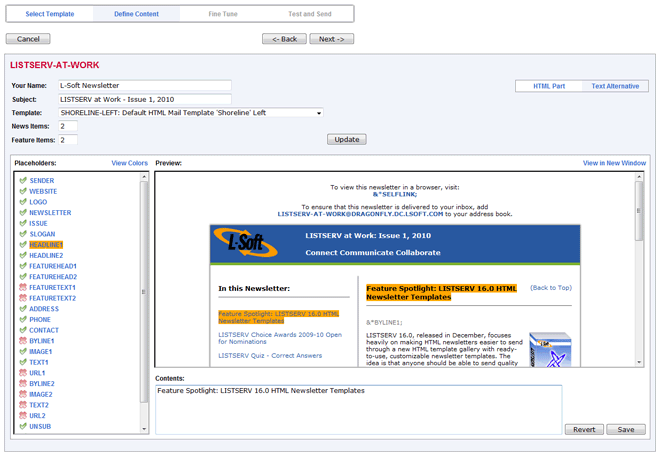Click the preview pane scrollbar thumb
The image size is (660, 456).
tap(639, 211)
